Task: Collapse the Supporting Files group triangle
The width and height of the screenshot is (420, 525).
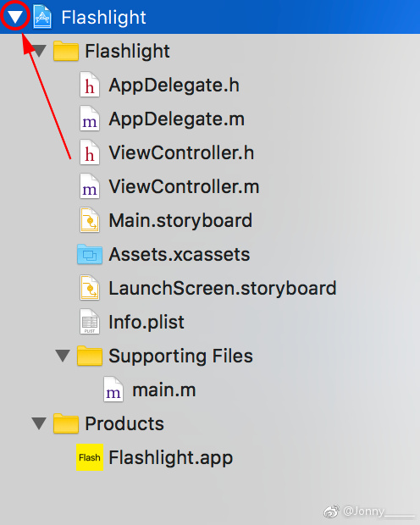Action: pyautogui.click(x=63, y=356)
